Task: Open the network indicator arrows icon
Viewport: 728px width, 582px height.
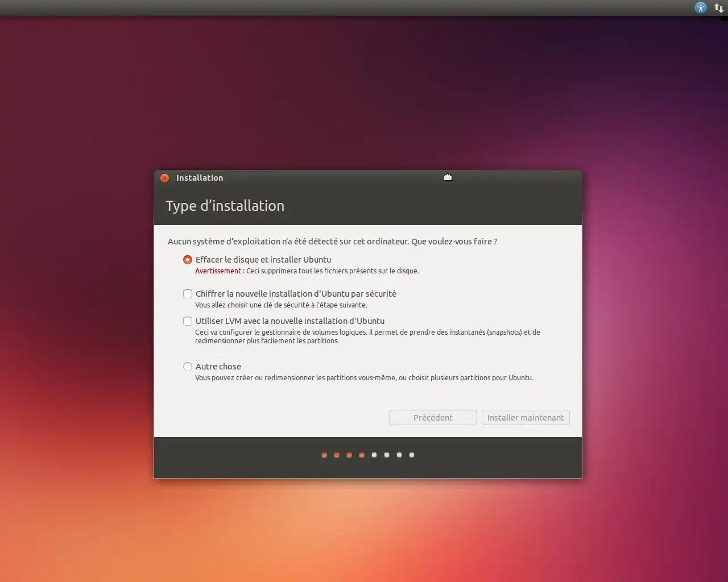Action: pos(719,8)
